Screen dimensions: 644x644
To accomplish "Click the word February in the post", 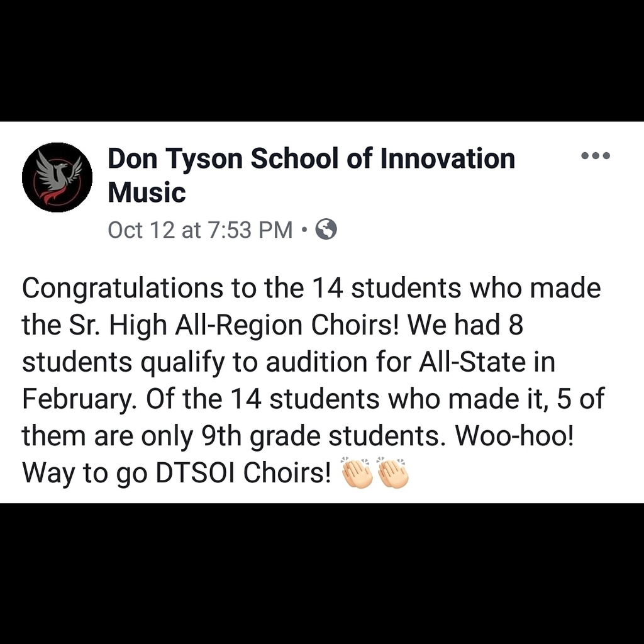I will pyautogui.click(x=77, y=399).
